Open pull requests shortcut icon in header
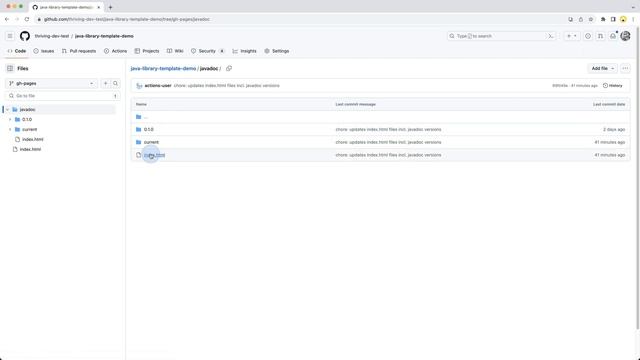The image size is (640, 360). pos(600,36)
